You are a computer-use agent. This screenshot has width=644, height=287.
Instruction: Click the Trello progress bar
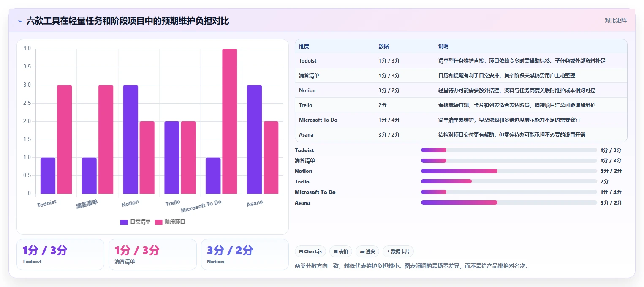coord(509,182)
